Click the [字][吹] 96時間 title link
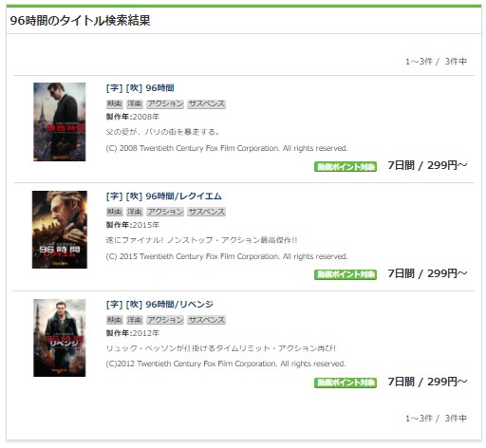This screenshot has width=486, height=448. point(140,88)
